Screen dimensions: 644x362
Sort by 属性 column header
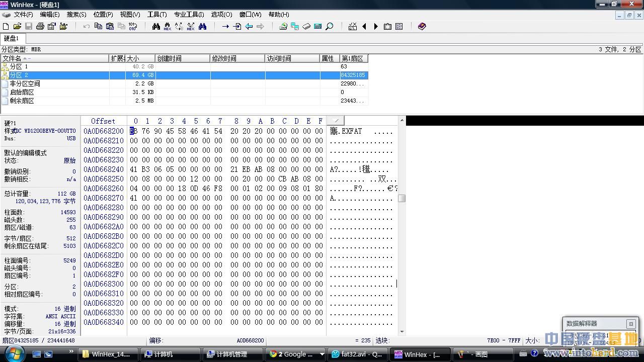click(330, 58)
